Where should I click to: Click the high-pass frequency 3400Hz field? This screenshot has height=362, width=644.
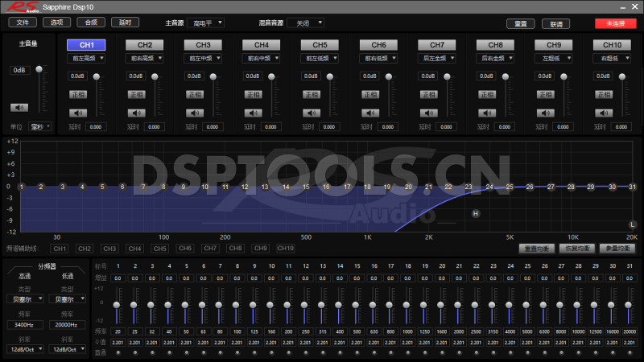click(24, 325)
